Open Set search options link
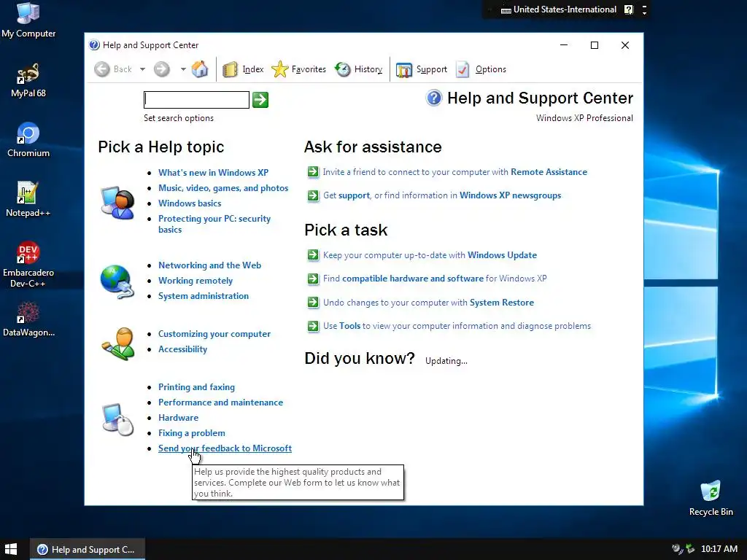Image resolution: width=747 pixels, height=560 pixels. (179, 118)
